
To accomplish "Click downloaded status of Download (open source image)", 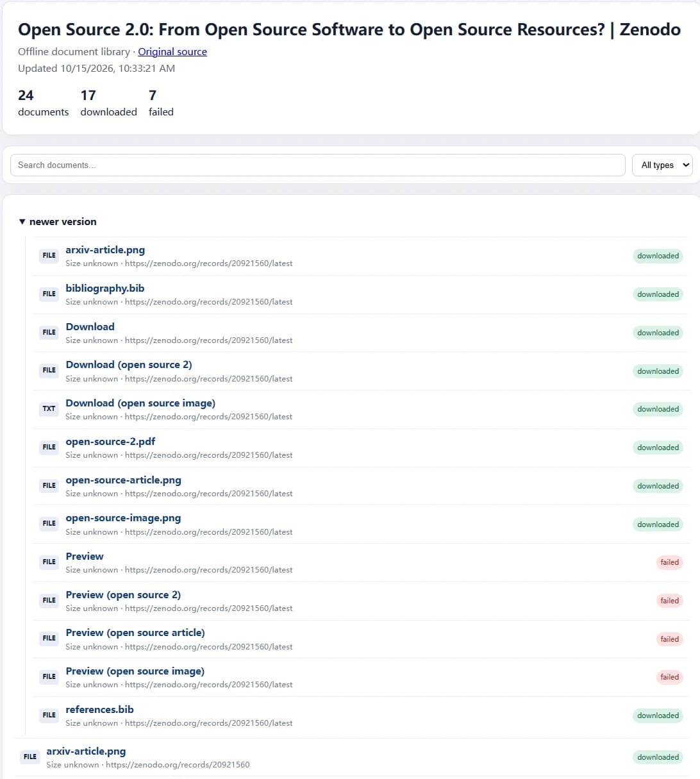I will pos(658,409).
